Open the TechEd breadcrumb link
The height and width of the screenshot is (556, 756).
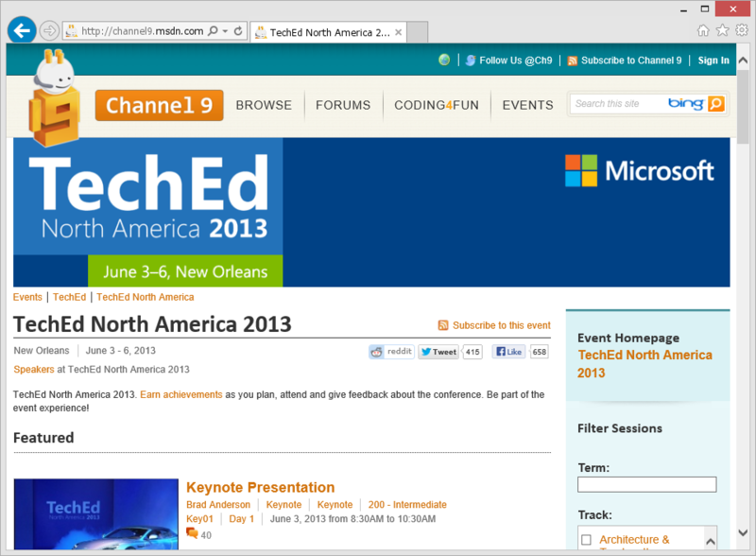coord(69,297)
